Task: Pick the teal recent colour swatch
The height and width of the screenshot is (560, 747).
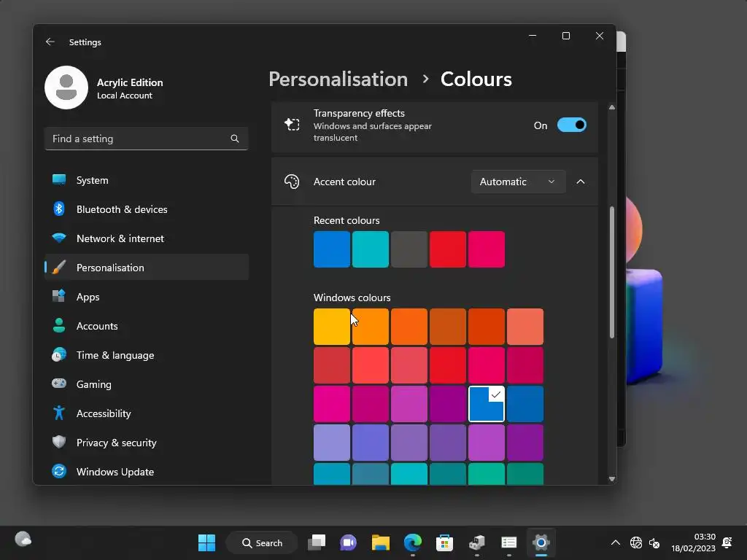Action: point(370,249)
